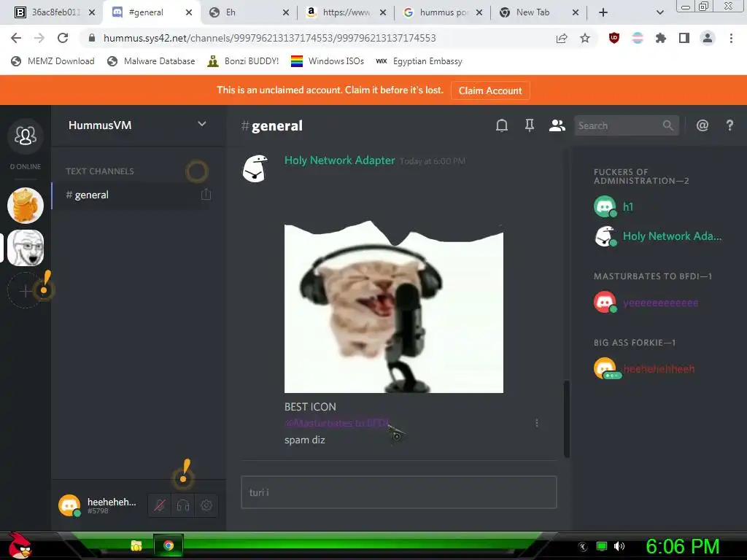Screen dimensions: 747x560
Task: Open the Egyptian Embassy bookmark
Action: point(419,61)
